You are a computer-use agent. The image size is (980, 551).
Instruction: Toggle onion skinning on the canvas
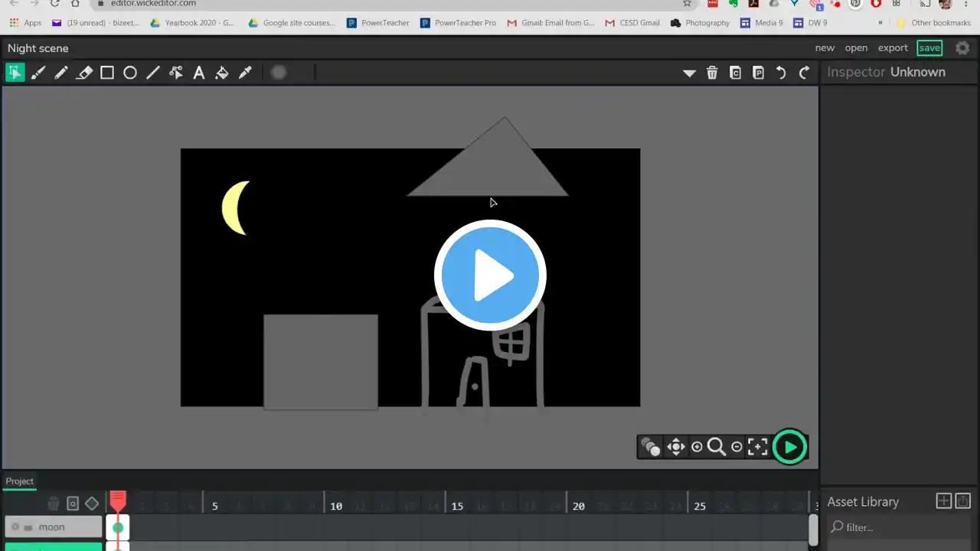pos(650,447)
